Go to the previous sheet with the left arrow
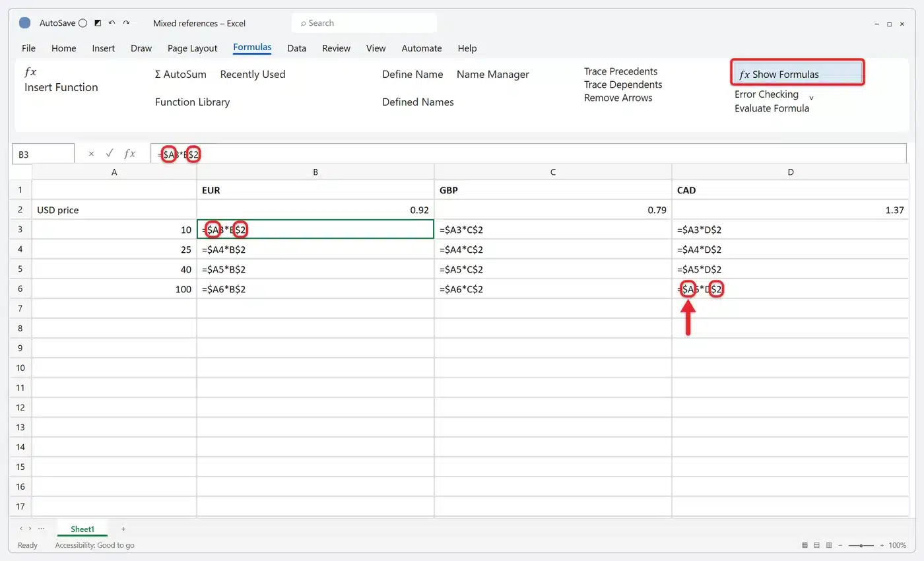Viewport: 924px width, 561px height. pos(20,529)
